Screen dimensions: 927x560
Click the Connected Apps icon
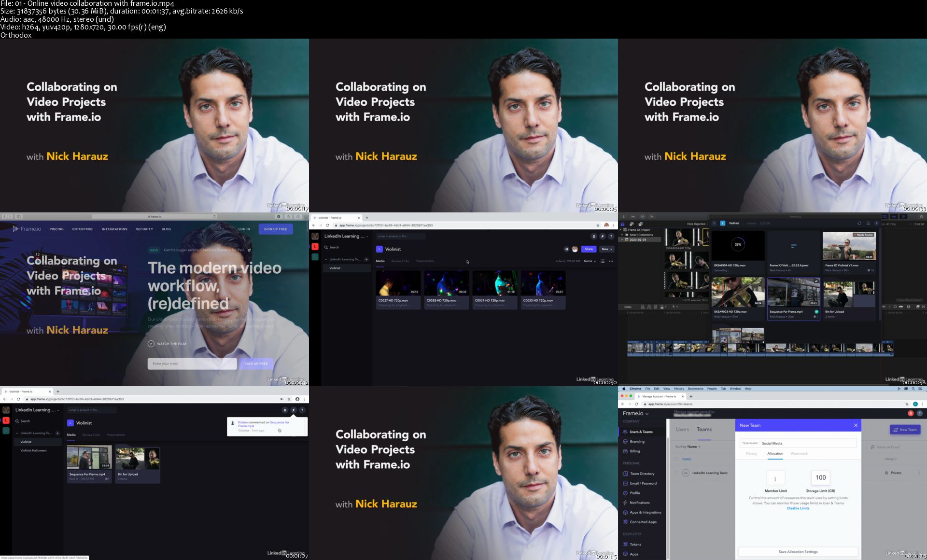click(x=625, y=522)
